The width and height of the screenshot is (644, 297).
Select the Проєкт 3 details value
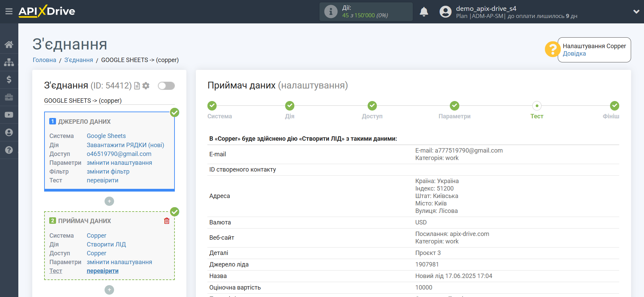(428, 253)
